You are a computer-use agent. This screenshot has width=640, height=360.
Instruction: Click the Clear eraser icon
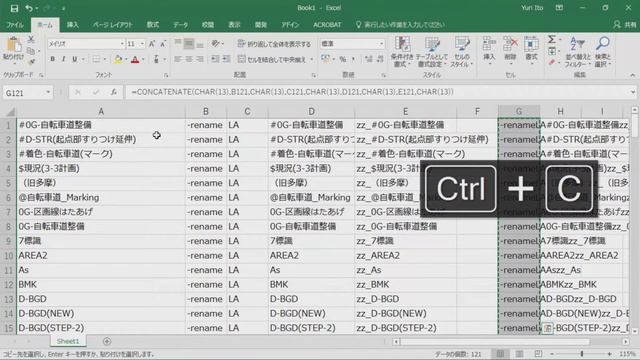tap(552, 62)
